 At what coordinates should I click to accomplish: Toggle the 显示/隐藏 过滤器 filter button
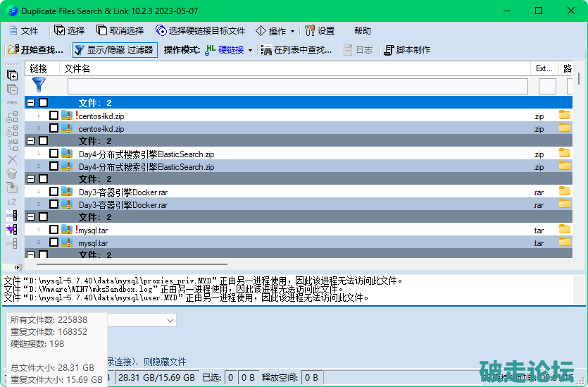[114, 50]
